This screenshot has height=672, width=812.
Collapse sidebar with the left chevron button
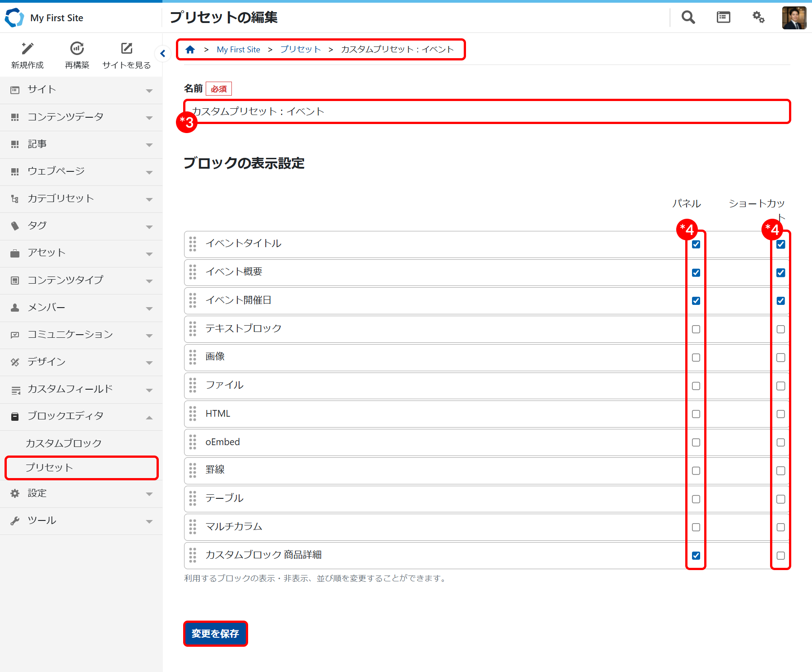tap(163, 54)
